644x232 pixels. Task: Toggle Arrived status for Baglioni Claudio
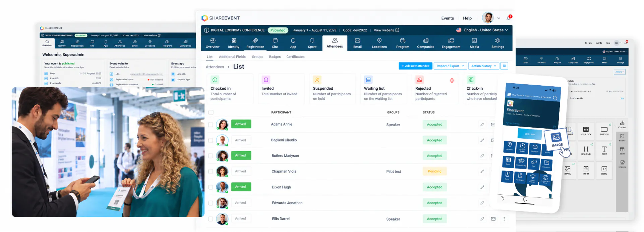coord(241,140)
